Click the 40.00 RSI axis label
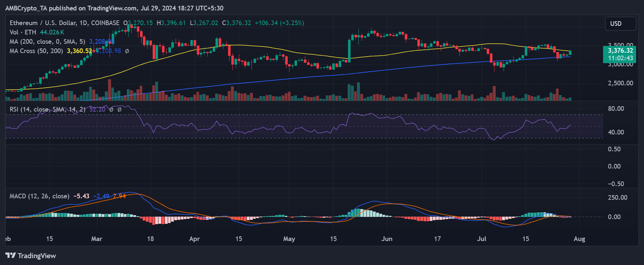 [616, 132]
